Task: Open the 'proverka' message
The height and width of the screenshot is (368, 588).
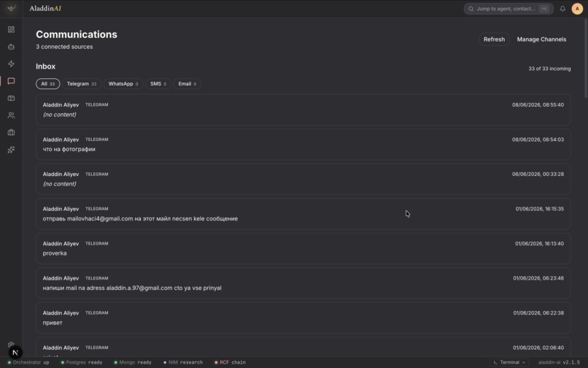Action: pos(303,248)
